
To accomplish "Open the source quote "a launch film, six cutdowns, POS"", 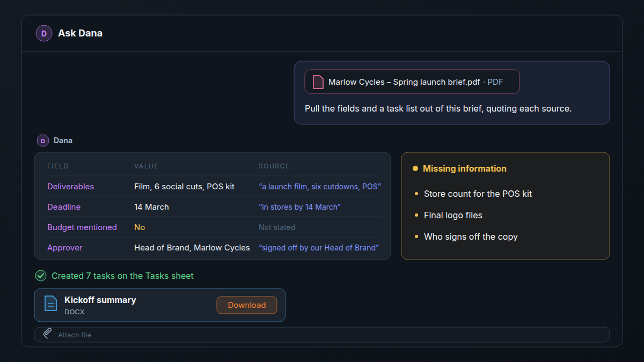I will [320, 187].
